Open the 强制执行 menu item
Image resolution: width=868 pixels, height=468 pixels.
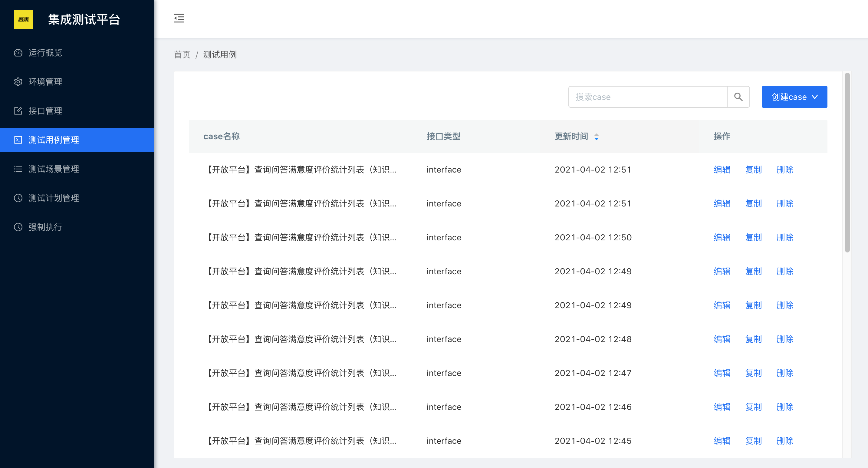click(x=45, y=227)
